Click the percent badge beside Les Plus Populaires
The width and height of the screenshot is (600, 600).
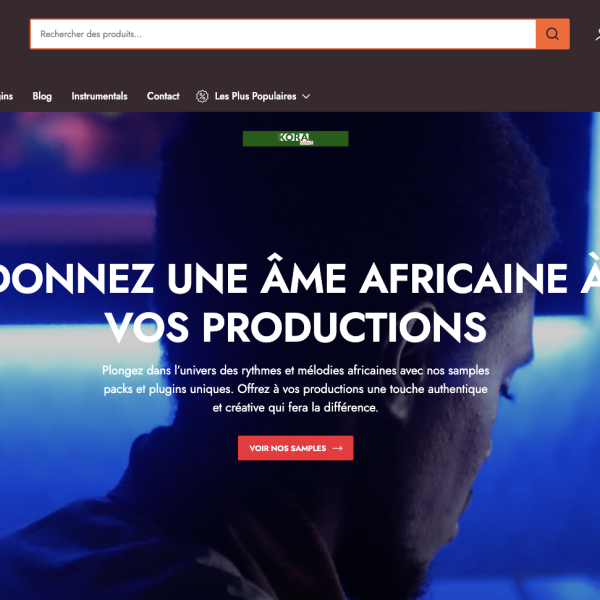point(202,96)
